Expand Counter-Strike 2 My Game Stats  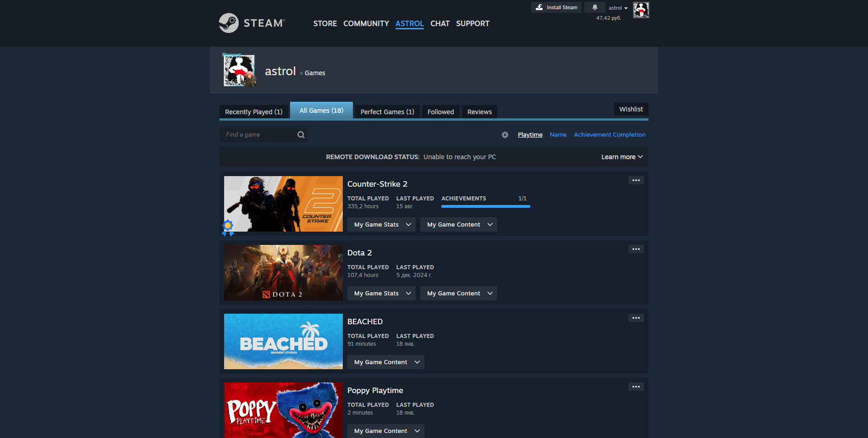(381, 225)
